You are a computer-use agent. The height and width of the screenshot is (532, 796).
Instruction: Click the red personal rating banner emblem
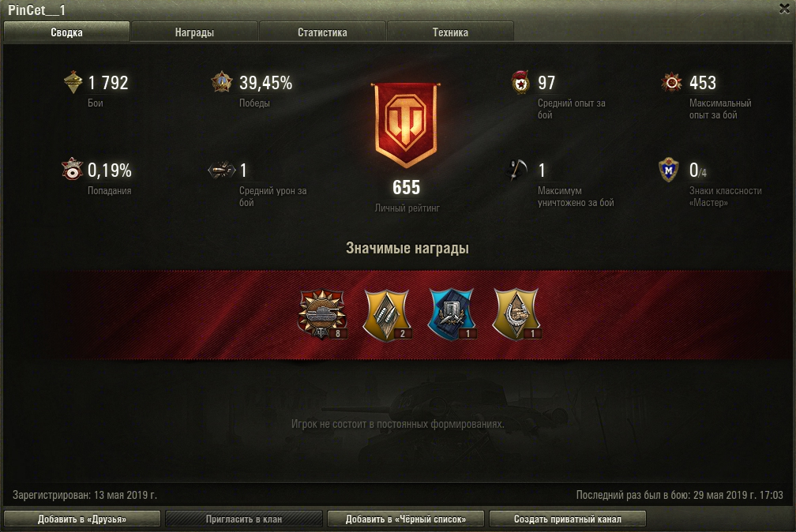click(406, 125)
